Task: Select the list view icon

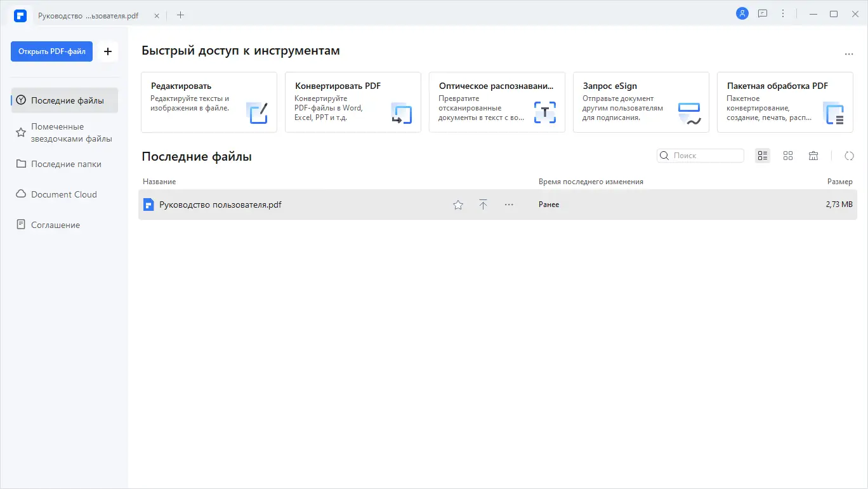Action: (762, 155)
